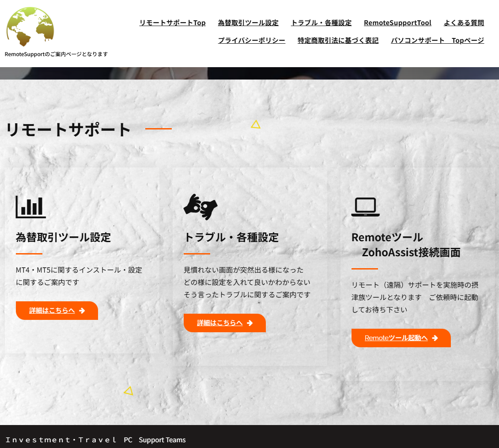
Task: Click the Remoteツール起動へ button
Action: pos(401,338)
